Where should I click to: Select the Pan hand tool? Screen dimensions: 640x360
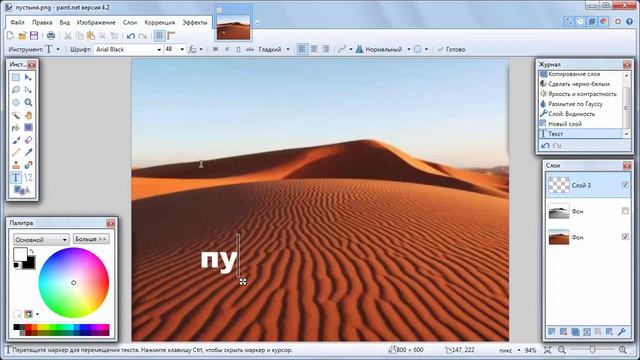coord(28,115)
